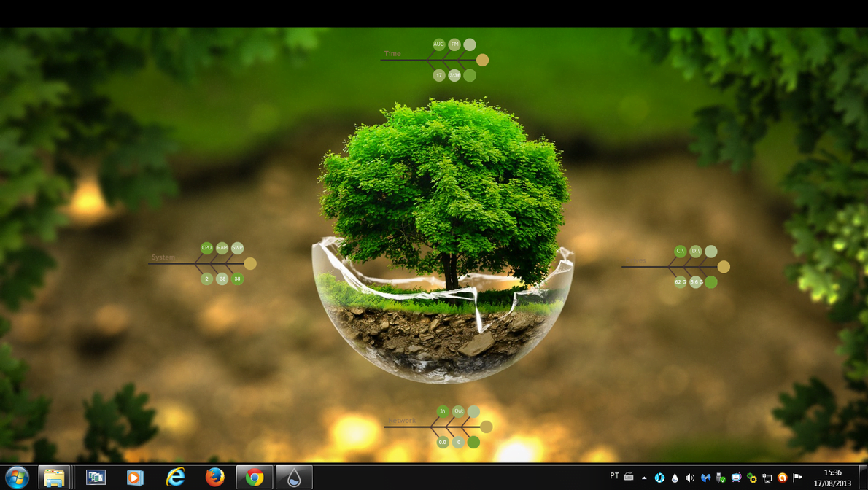Viewport: 868px width, 490px height.
Task: Click the volume speaker tray icon
Action: coord(690,478)
